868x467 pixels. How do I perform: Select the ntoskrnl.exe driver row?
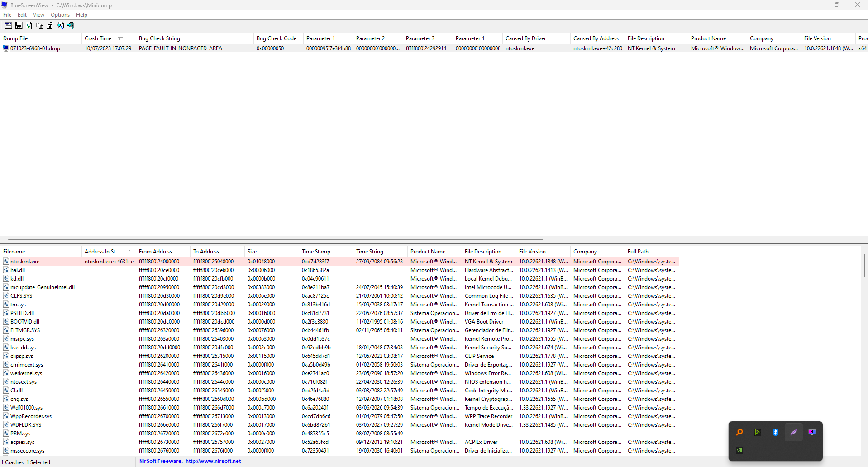[x=339, y=262]
